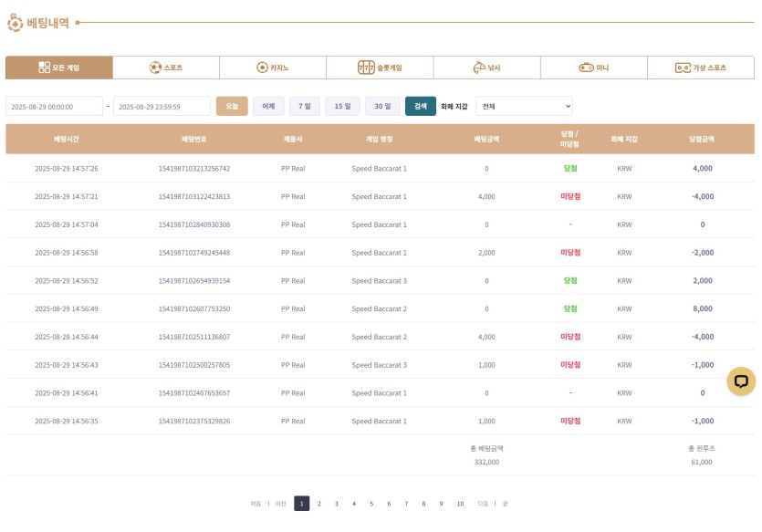The height and width of the screenshot is (532, 762).
Task: Click the 베팅내역 header logo icon
Action: click(16, 22)
